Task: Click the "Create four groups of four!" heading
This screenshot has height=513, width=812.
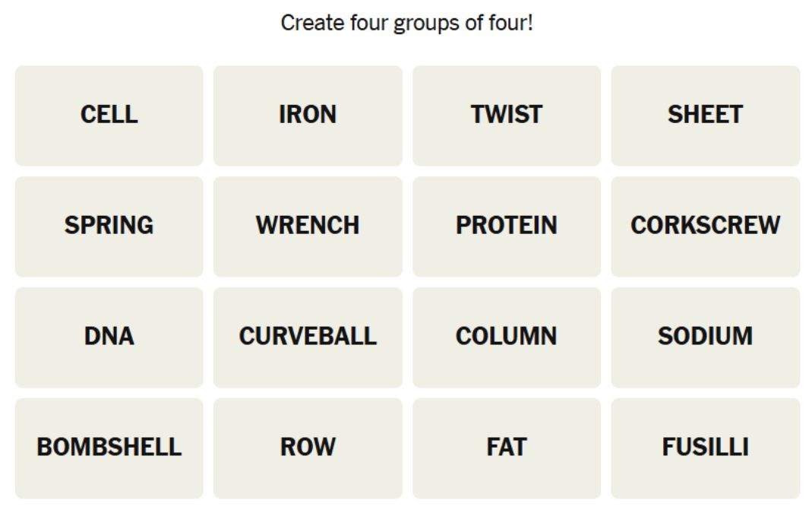Action: tap(406, 23)
